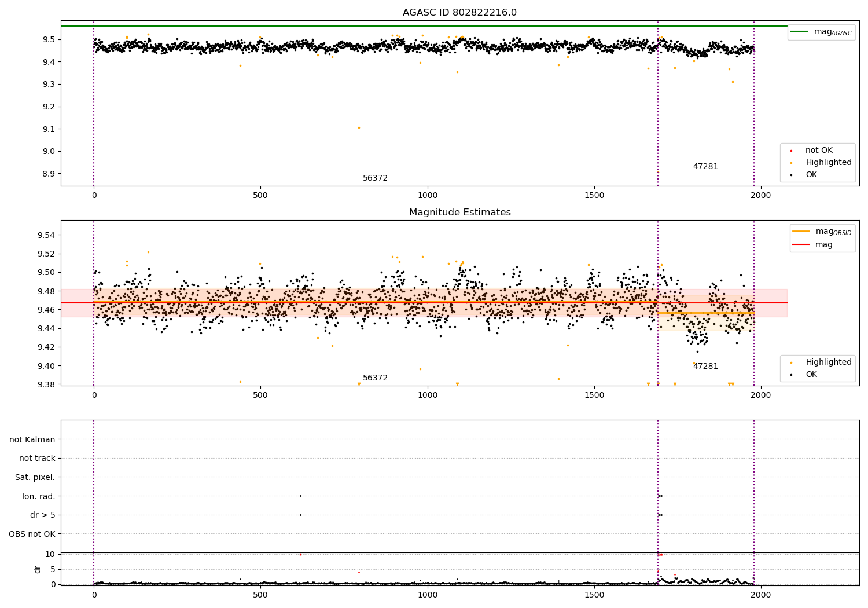The image size is (868, 608).
Task: Click the orange outlier point near 9.1 magnitude
Action: [x=359, y=128]
